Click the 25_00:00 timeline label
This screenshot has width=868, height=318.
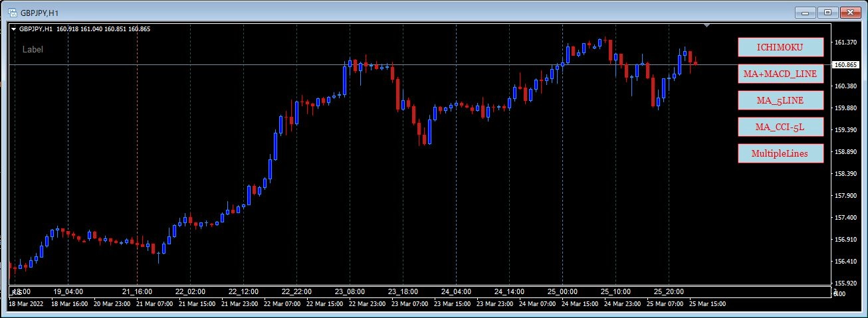tap(563, 291)
